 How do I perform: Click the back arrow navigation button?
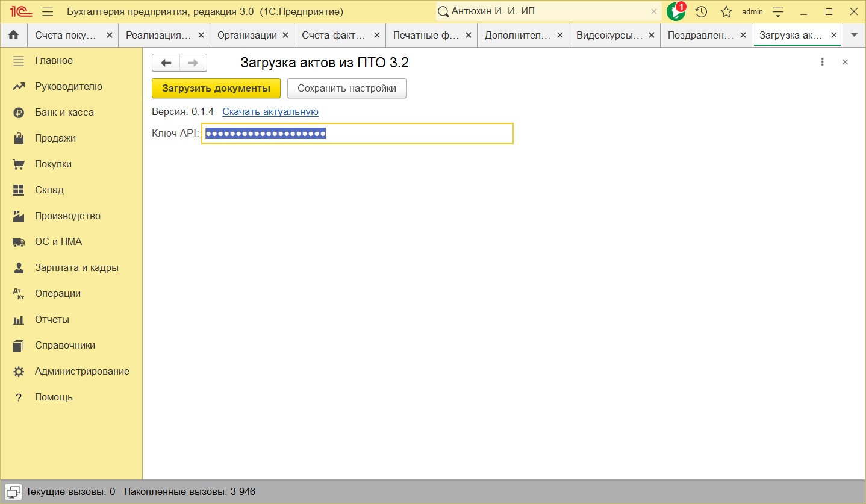pyautogui.click(x=166, y=63)
